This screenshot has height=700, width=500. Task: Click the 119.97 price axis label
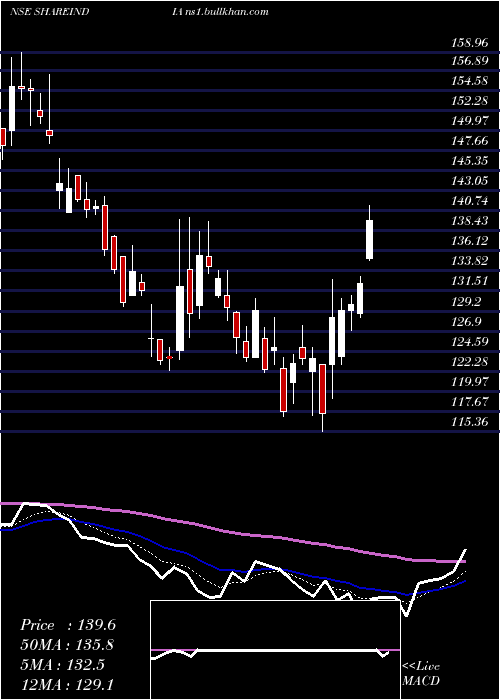(470, 382)
